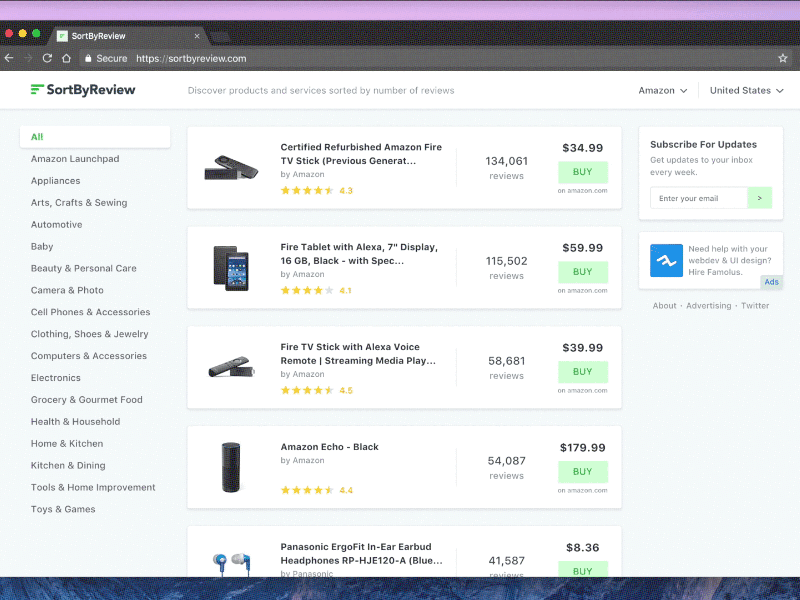Viewport: 800px width, 600px height.
Task: Click the Panasonic ErgoFit earbuds image
Action: 232,564
